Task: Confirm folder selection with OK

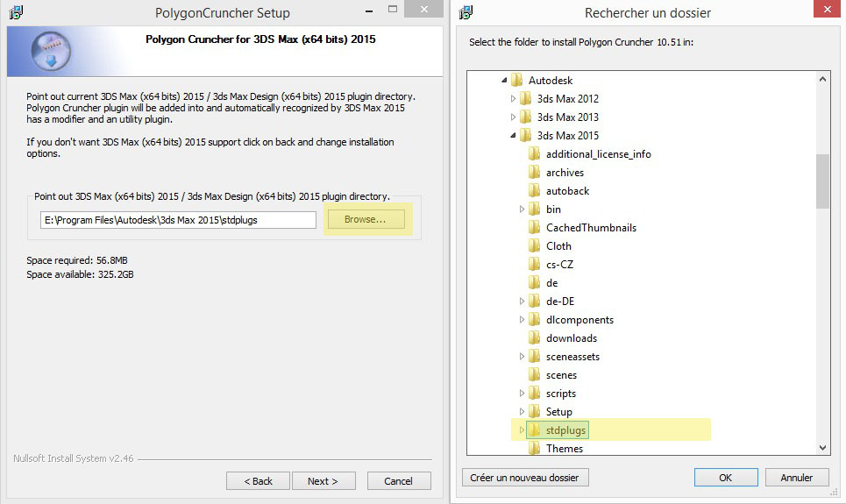Action: [726, 478]
